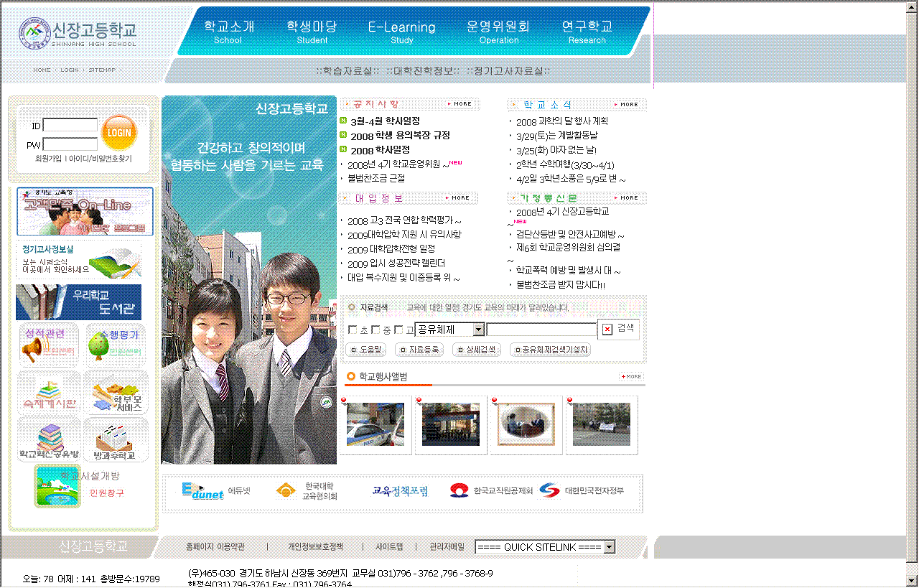Open the 숙제게시판 icon
Image resolution: width=919 pixels, height=588 pixels.
pos(48,393)
